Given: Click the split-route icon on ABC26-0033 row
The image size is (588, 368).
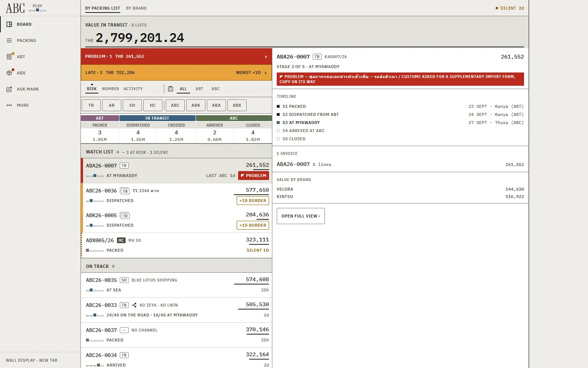Looking at the screenshot, I should (134, 305).
